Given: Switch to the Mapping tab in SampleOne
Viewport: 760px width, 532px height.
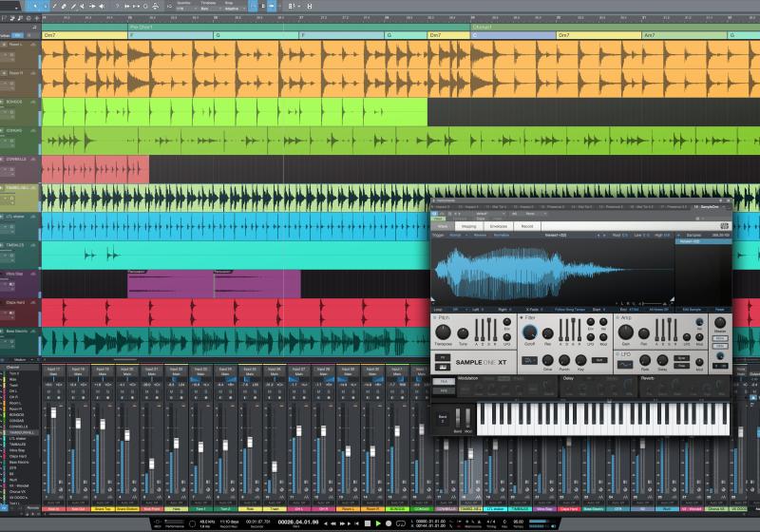Looking at the screenshot, I should [x=468, y=226].
